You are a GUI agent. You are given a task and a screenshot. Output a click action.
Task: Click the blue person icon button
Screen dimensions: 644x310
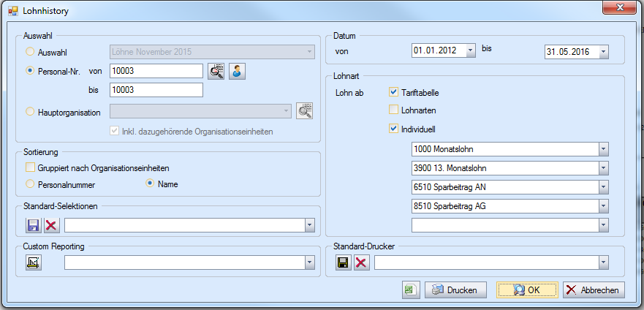coord(237,71)
